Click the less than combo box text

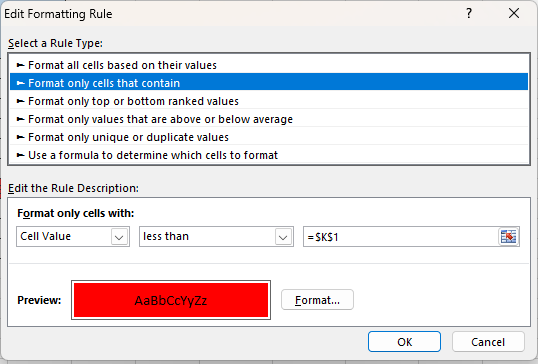(166, 236)
